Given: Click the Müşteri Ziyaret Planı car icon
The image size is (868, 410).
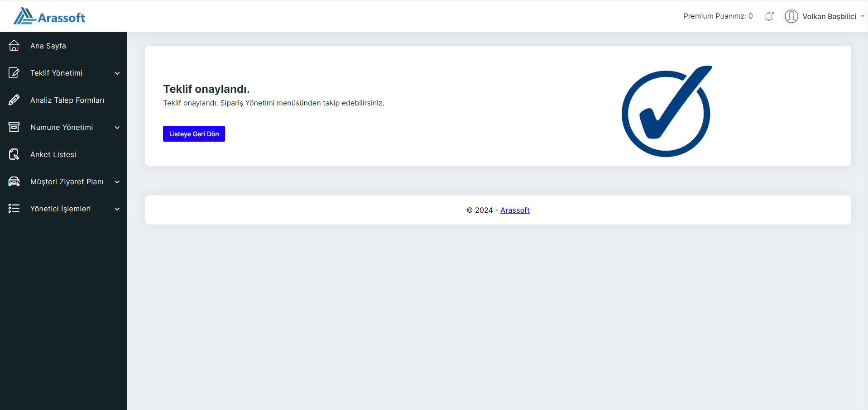Looking at the screenshot, I should click(x=14, y=181).
